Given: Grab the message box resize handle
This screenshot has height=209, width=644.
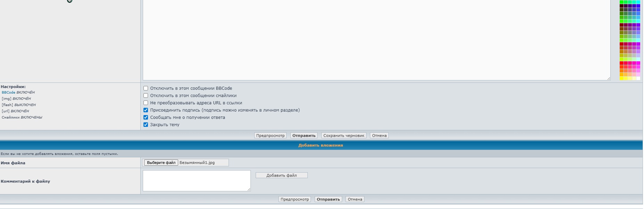Looking at the screenshot, I should click(609, 79).
